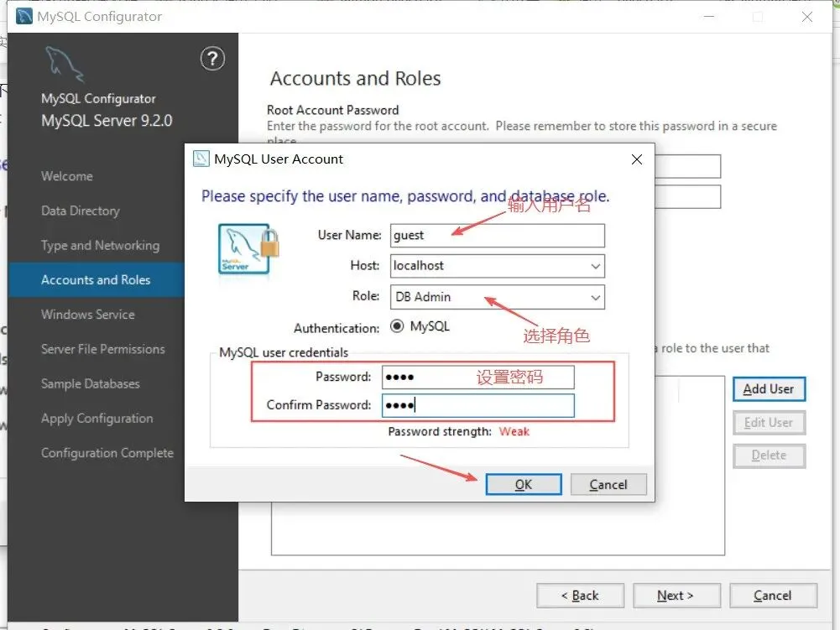Viewport: 840px width, 630px height.
Task: Click the repeat root password field behind dialog
Action: click(x=688, y=196)
